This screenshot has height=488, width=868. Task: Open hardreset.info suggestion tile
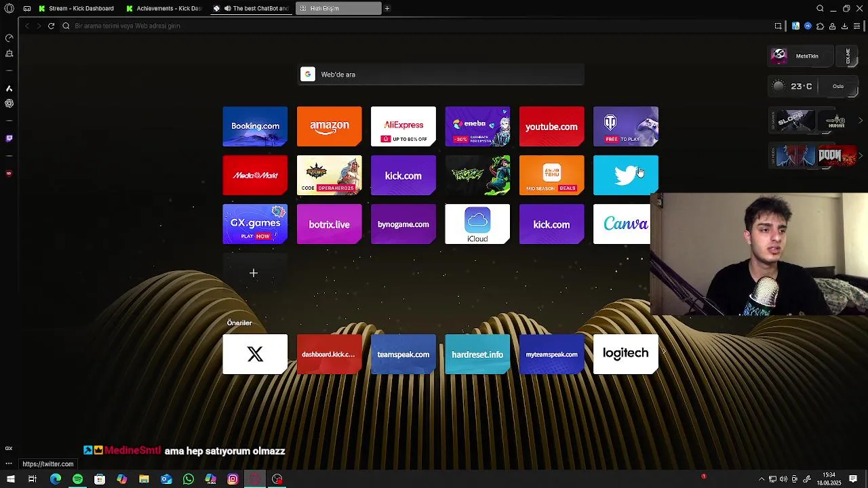pos(477,354)
